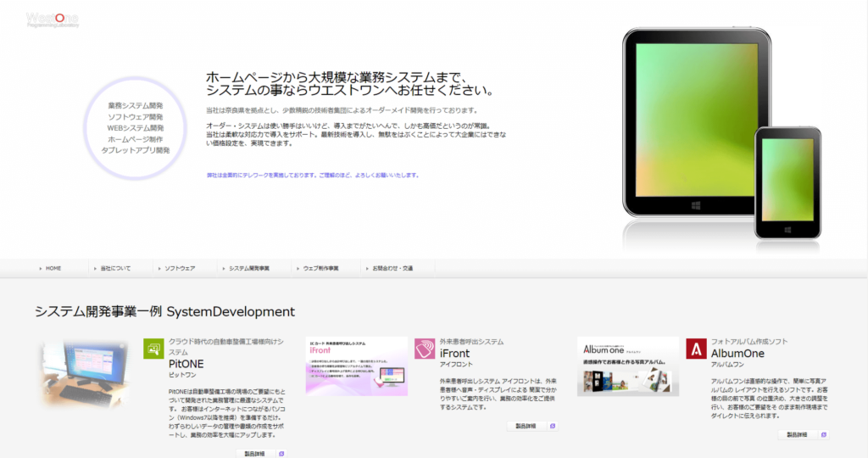Open the システム開発事業 menu item
Image resolution: width=868 pixels, height=458 pixels.
click(249, 268)
